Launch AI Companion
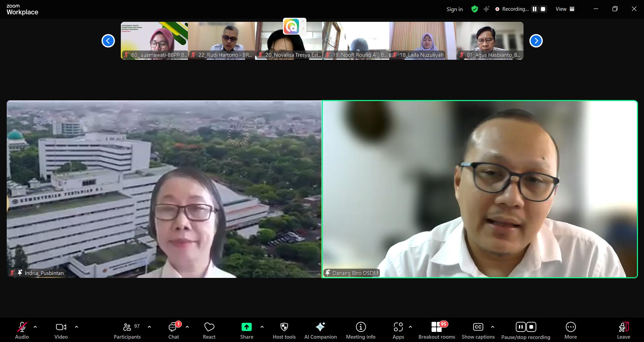The height and width of the screenshot is (342, 644). [320, 330]
